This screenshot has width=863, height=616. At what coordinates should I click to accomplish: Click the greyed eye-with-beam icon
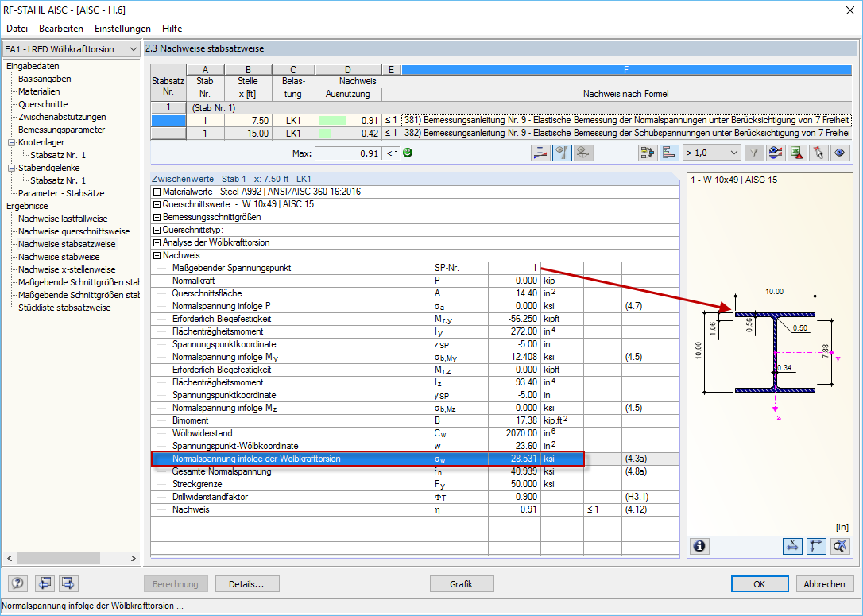582,153
